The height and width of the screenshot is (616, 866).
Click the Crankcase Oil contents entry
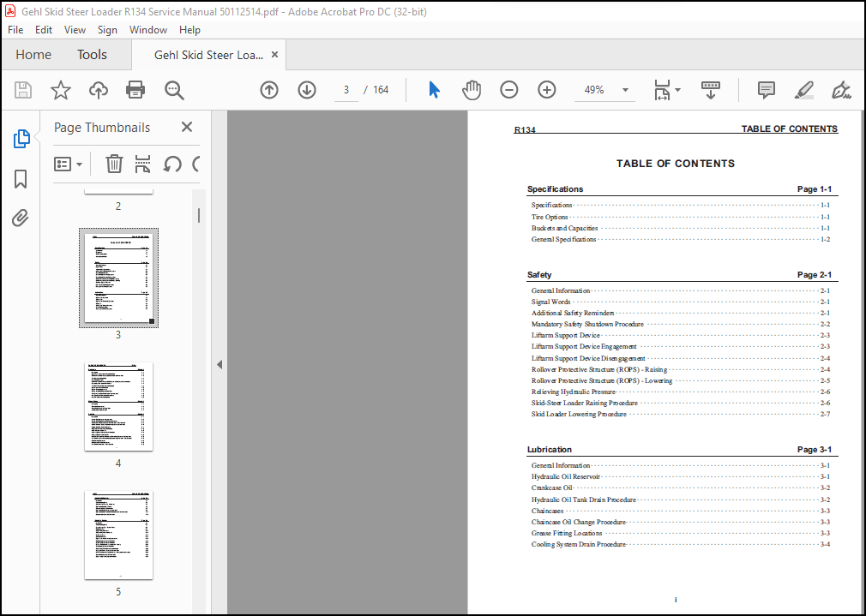[551, 488]
